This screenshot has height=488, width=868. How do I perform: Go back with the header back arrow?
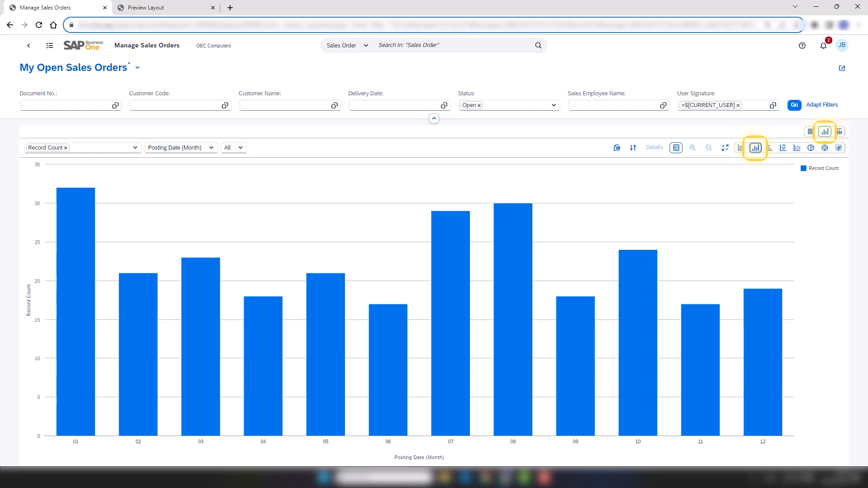28,45
